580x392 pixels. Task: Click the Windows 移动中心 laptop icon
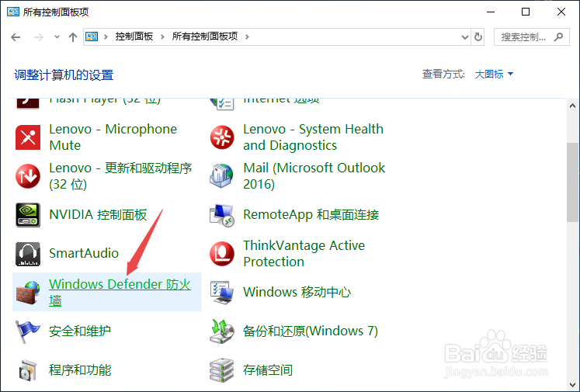point(222,293)
